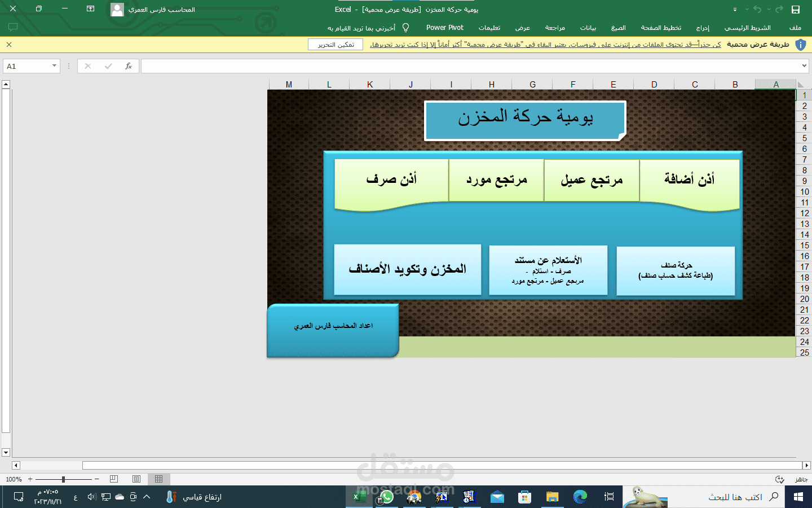Screen dimensions: 812x508
Task: Click the حركة صنف button
Action: tap(676, 270)
